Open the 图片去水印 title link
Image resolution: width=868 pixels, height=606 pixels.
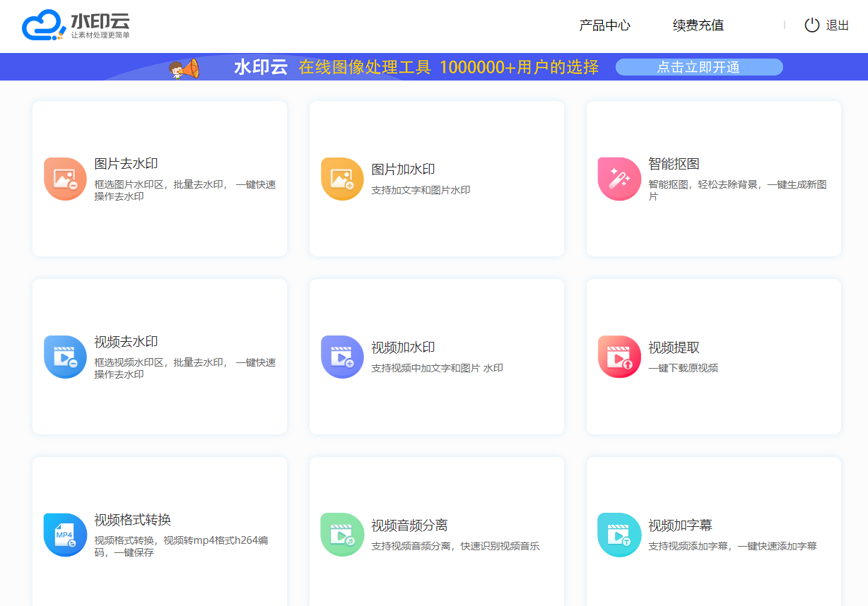pyautogui.click(x=126, y=164)
